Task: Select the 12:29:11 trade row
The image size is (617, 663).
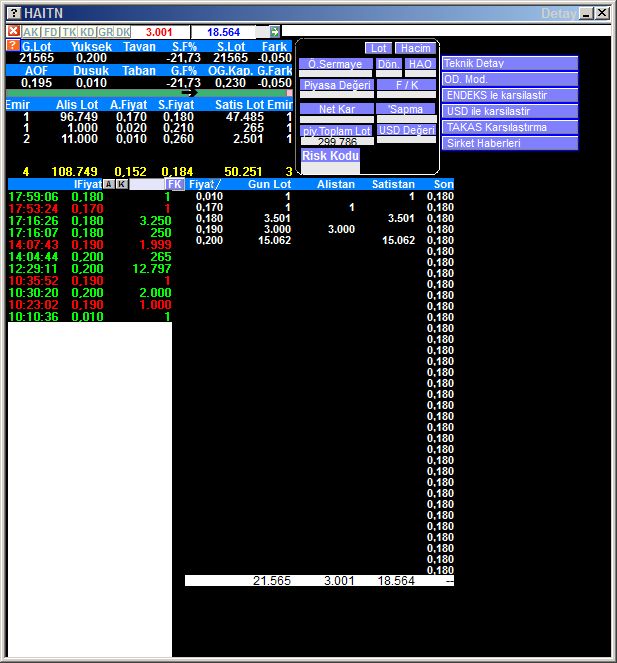Action: click(90, 268)
